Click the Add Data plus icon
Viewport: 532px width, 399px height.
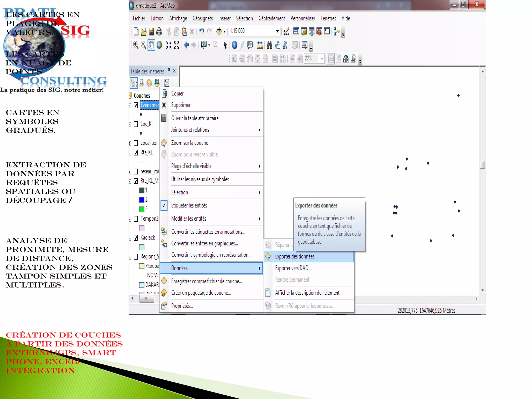[x=219, y=31]
